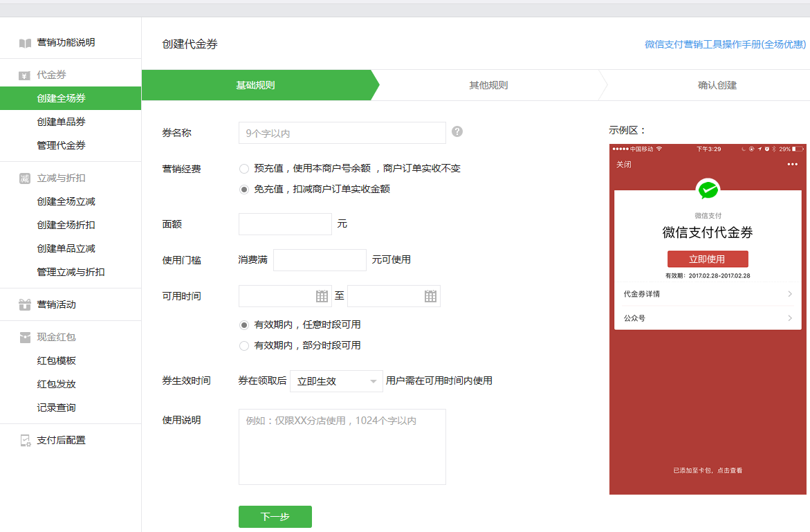Switch to the 确认创建 step tab

[x=717, y=85]
